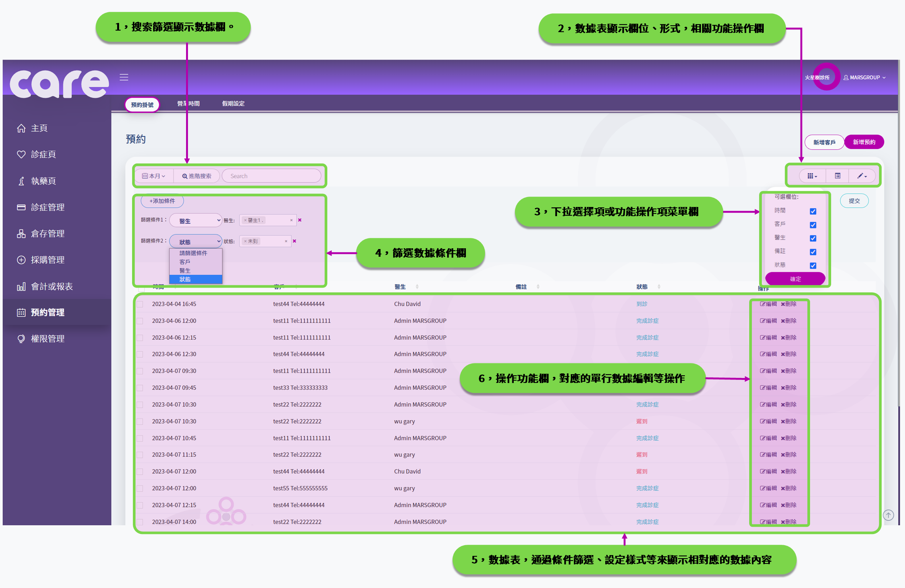This screenshot has width=905, height=588.
Task: Click the table view icon
Action: (838, 176)
